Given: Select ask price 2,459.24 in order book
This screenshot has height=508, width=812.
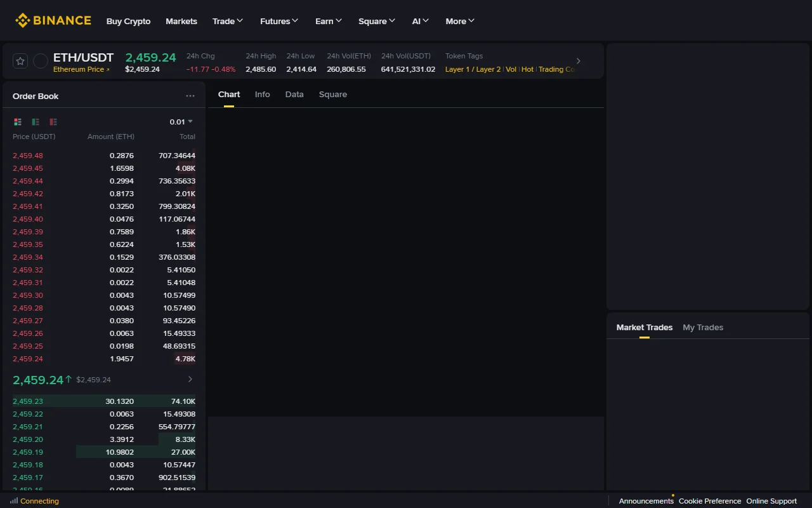Looking at the screenshot, I should (x=28, y=359).
